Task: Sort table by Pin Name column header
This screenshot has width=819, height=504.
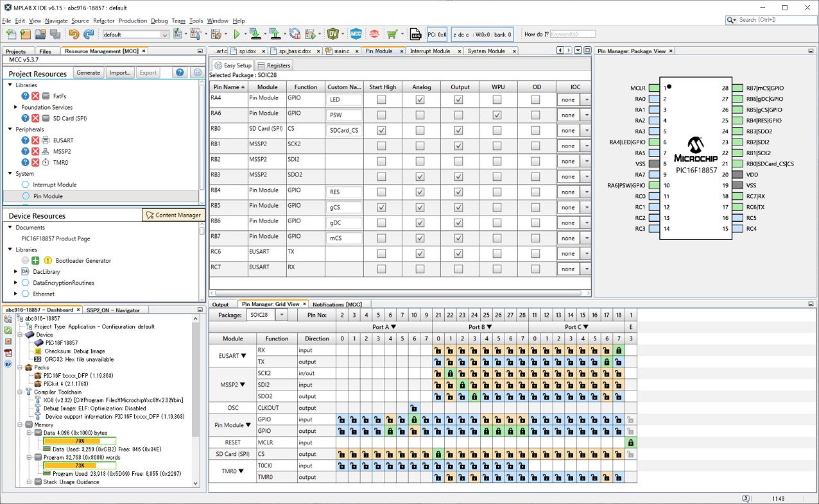Action: [228, 87]
